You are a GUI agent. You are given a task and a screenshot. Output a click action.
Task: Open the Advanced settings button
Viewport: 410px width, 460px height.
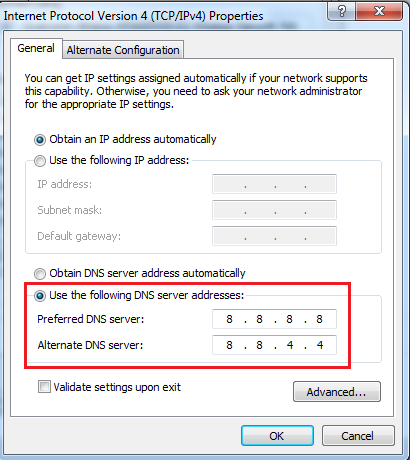(337, 392)
